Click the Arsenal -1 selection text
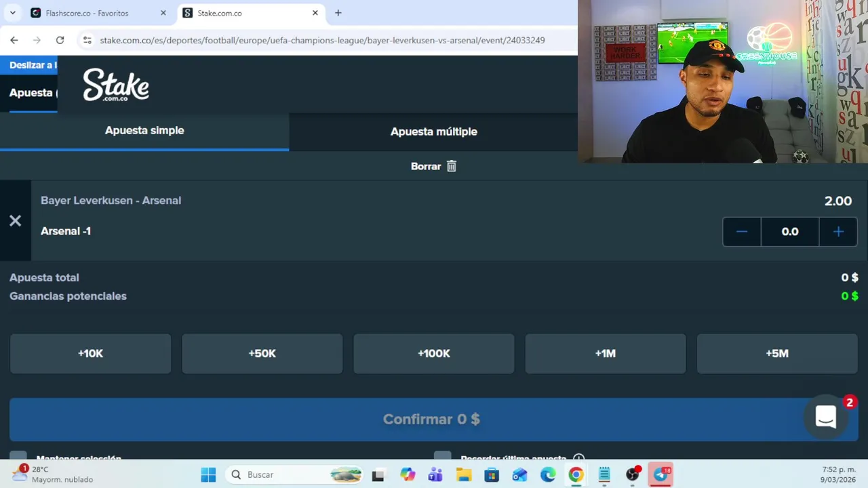 tap(66, 231)
